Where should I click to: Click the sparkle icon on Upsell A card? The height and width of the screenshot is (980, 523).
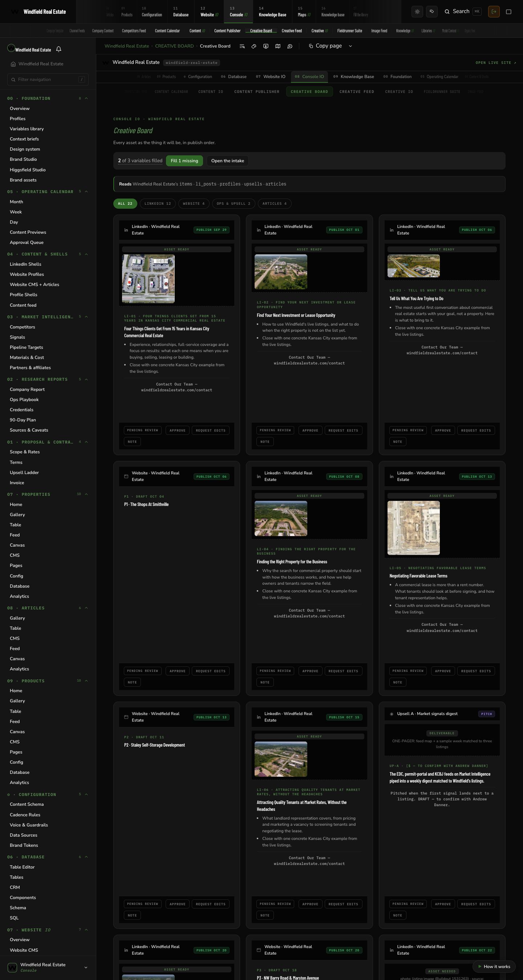391,714
